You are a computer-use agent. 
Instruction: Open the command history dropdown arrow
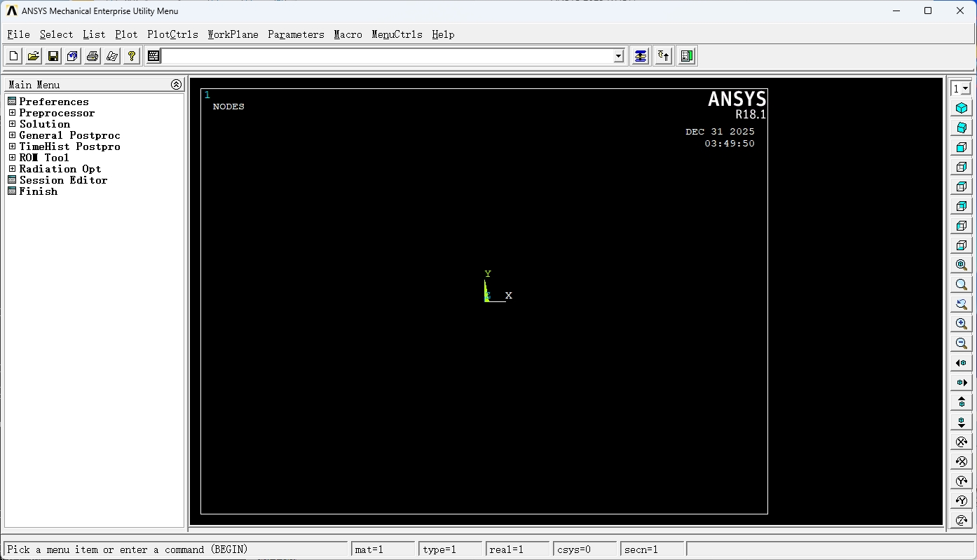pos(618,56)
